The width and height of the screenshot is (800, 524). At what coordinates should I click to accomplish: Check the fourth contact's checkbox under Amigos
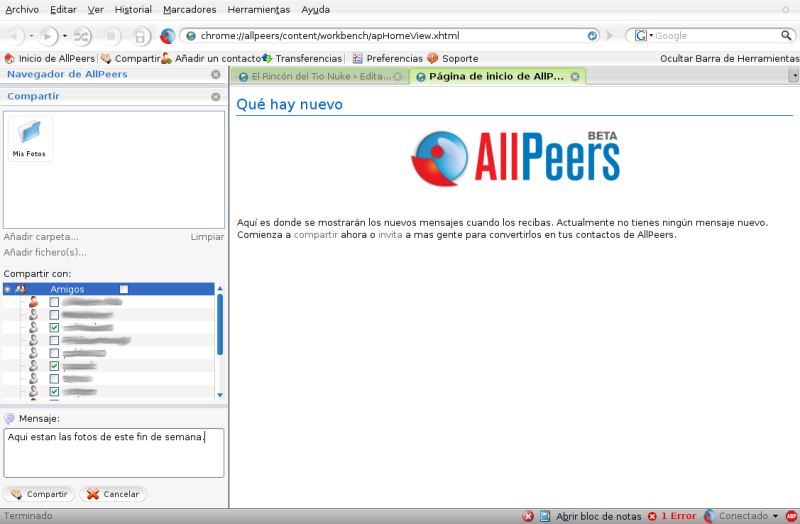[54, 340]
